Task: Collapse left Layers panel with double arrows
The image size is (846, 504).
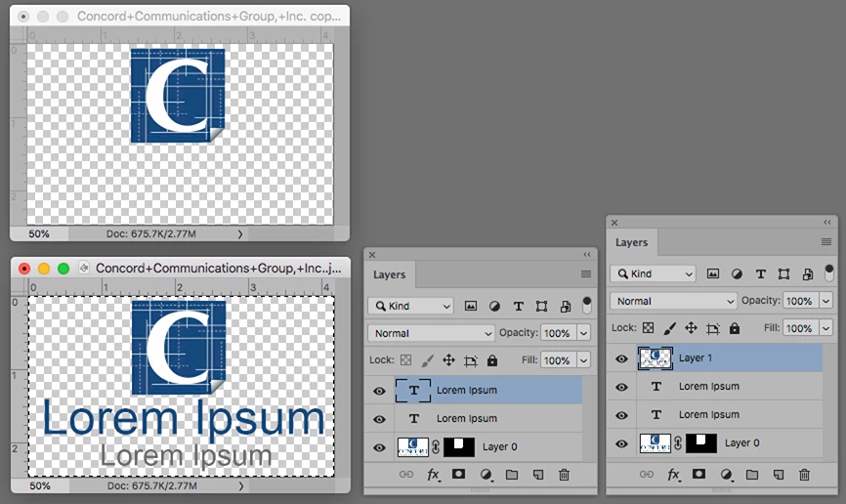Action: (x=587, y=254)
